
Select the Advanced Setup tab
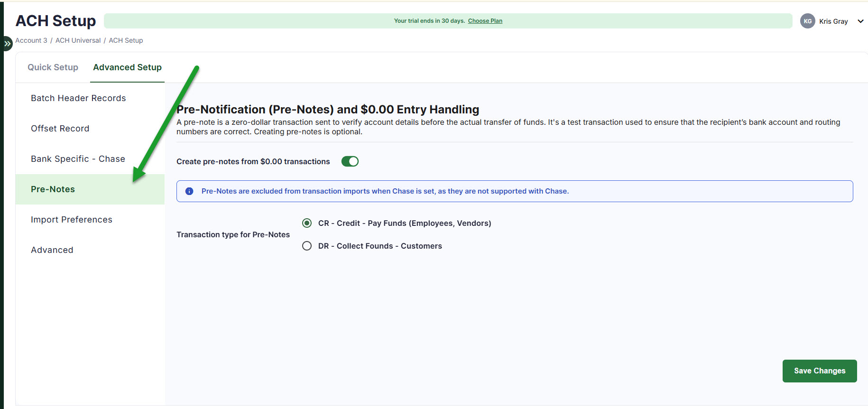point(127,67)
